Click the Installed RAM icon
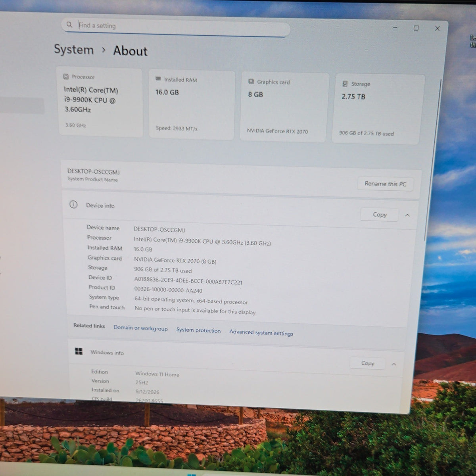Screen dimensions: 476x476 (x=158, y=79)
